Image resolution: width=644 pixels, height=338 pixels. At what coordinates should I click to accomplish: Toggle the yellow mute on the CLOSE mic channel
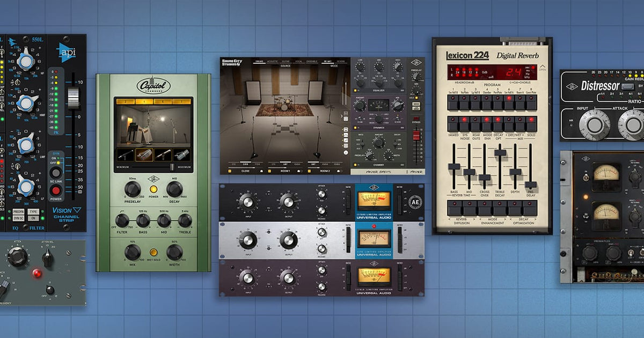pos(229,171)
